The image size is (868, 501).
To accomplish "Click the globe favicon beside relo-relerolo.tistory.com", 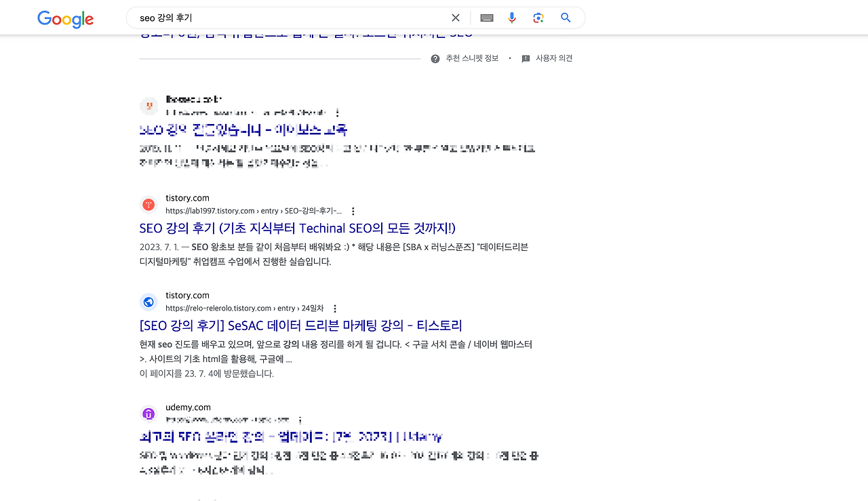I will coord(149,301).
